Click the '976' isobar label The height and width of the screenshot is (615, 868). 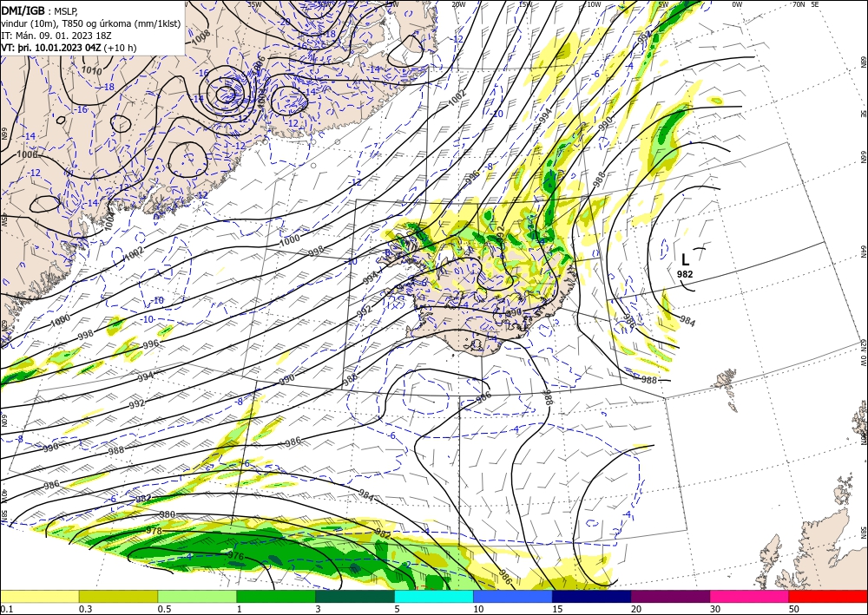pos(236,556)
